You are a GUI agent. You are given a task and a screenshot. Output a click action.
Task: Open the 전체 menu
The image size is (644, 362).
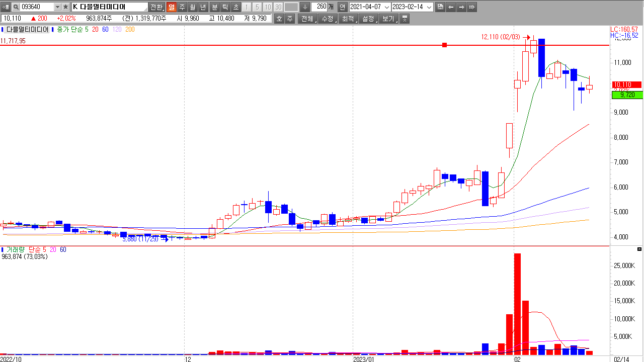(307, 19)
